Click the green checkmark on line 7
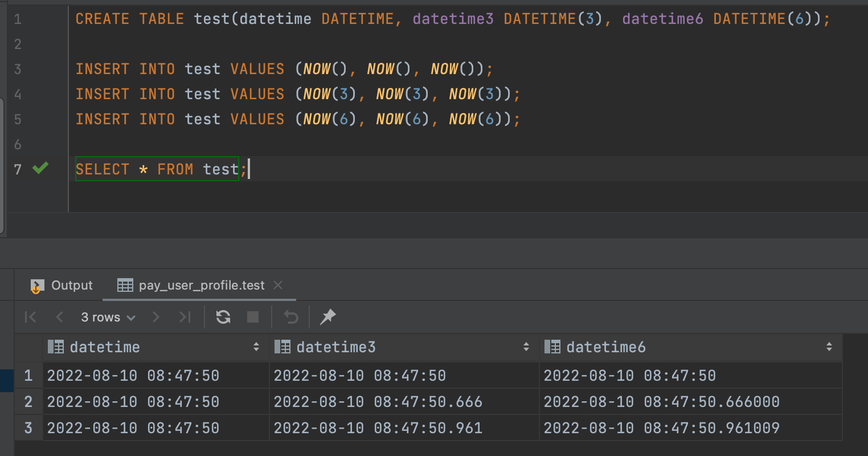 39,169
